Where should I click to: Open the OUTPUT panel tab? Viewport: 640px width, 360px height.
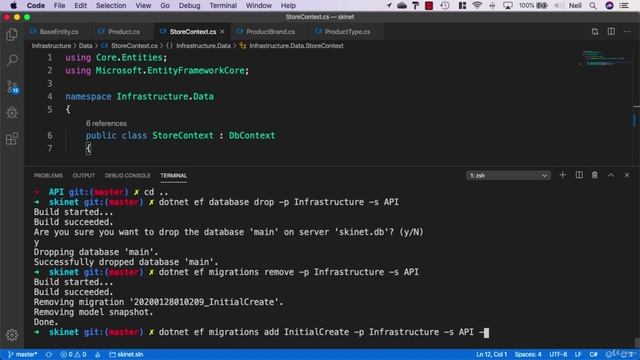pyautogui.click(x=84, y=176)
